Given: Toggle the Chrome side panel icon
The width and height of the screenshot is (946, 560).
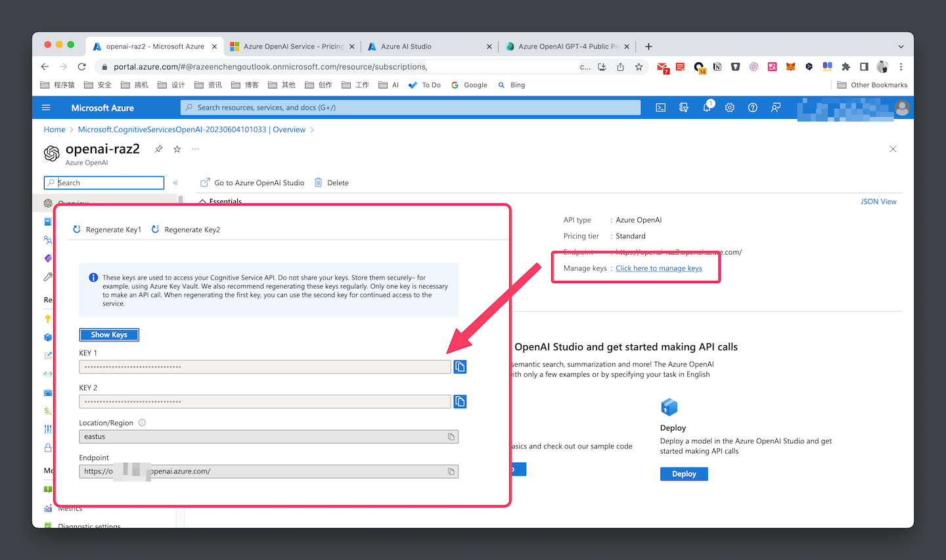Looking at the screenshot, I should (864, 66).
